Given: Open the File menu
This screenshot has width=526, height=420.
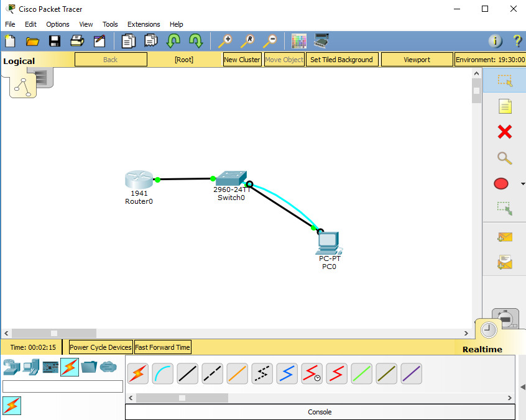Looking at the screenshot, I should click(x=10, y=24).
